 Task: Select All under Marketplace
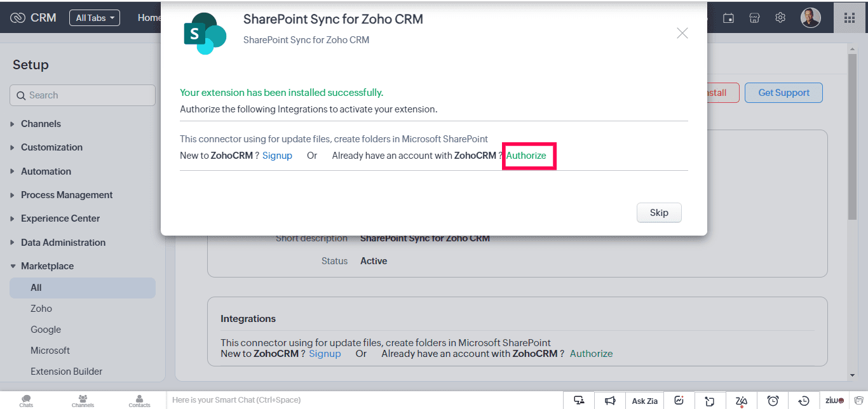click(83, 288)
